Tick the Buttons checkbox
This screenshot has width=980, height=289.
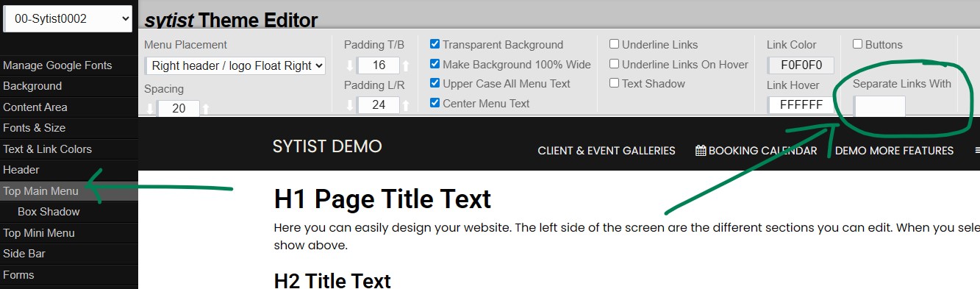click(858, 45)
